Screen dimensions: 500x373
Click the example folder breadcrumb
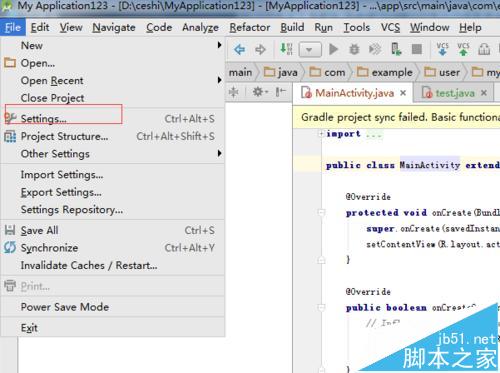coord(385,72)
